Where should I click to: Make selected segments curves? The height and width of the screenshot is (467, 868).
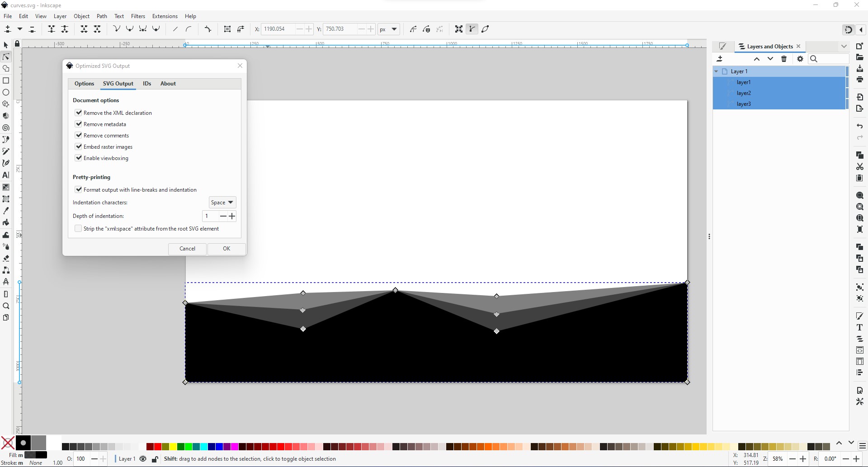(x=189, y=29)
